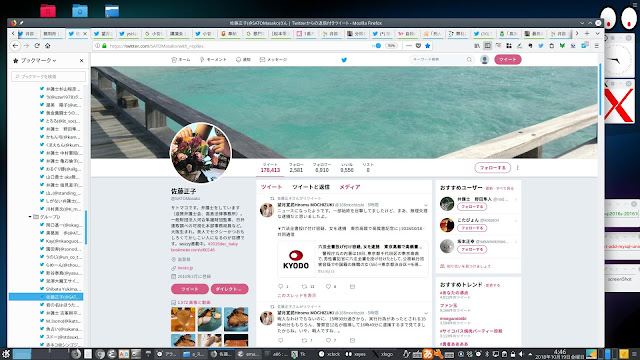Bookmark this page with the blue star
640x360 pixels.
coord(427,46)
